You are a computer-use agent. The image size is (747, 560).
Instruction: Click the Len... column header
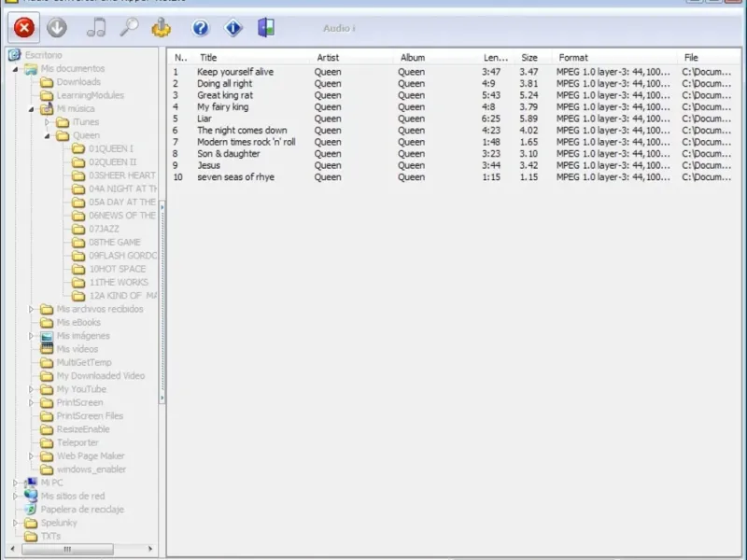(x=496, y=58)
